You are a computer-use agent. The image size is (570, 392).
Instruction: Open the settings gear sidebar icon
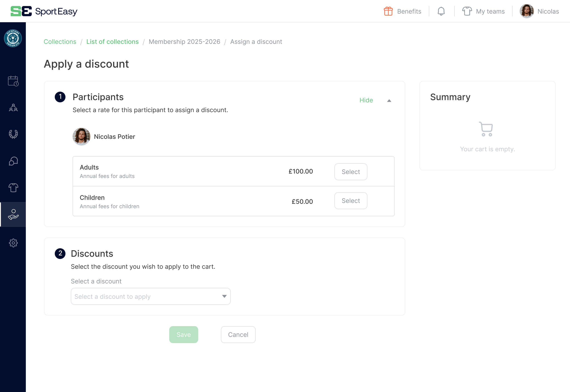tap(13, 243)
